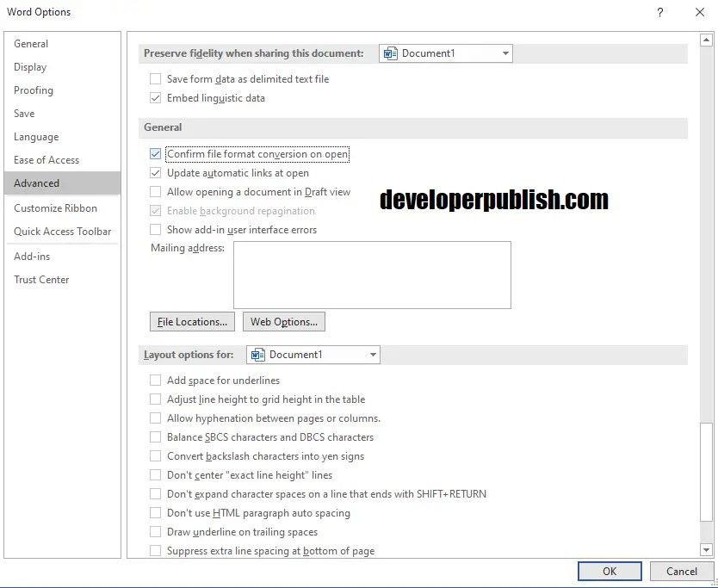
Task: Close the Word Options dialog
Action: click(x=699, y=12)
